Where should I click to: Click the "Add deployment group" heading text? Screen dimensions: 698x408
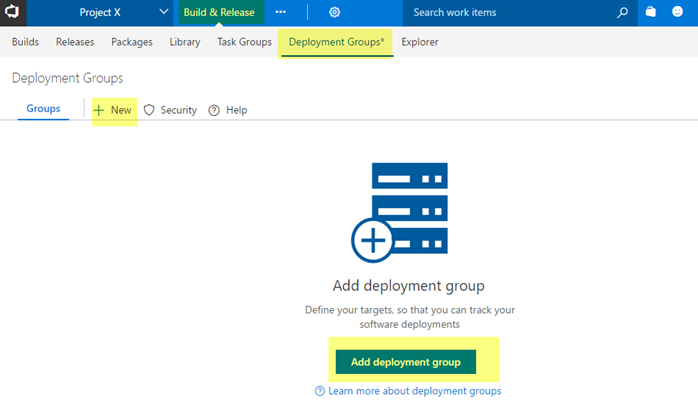(x=409, y=286)
